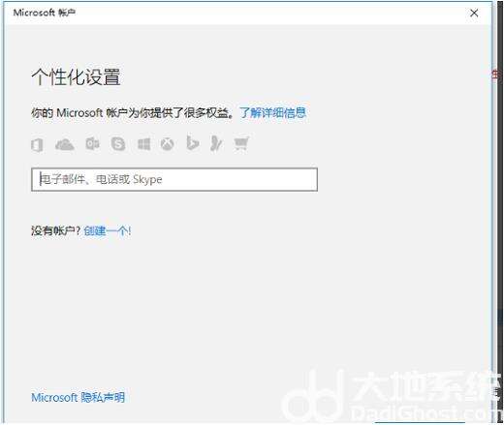Click the 你的 Microsoft 帐户为你提供了很多权益 text
This screenshot has height=425, width=504.
point(133,112)
